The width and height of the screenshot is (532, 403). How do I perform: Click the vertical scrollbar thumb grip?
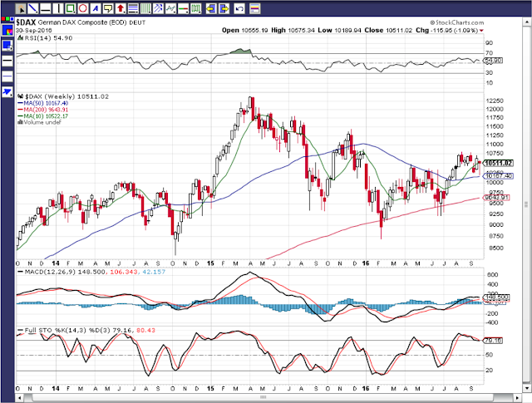pyautogui.click(x=527, y=204)
